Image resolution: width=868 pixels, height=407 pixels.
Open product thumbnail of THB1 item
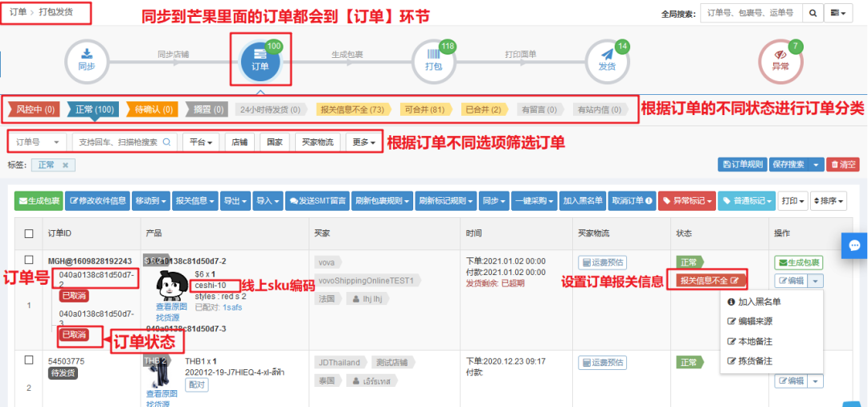tap(159, 372)
